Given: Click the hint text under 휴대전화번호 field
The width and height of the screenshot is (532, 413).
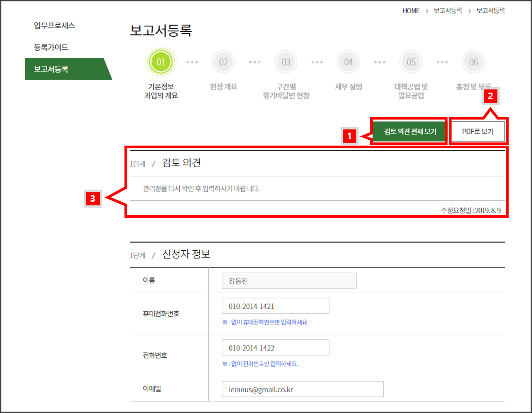Looking at the screenshot, I should pos(265,322).
